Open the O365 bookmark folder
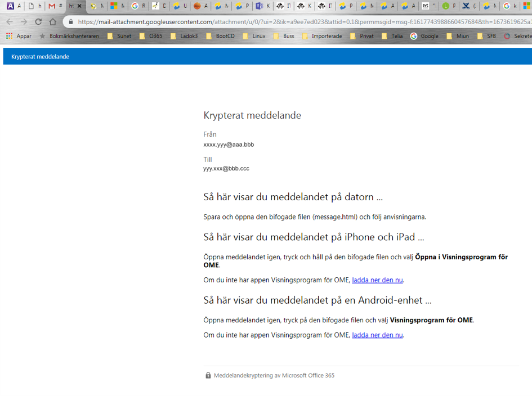Screen dimensions: 532x396 click(151, 36)
